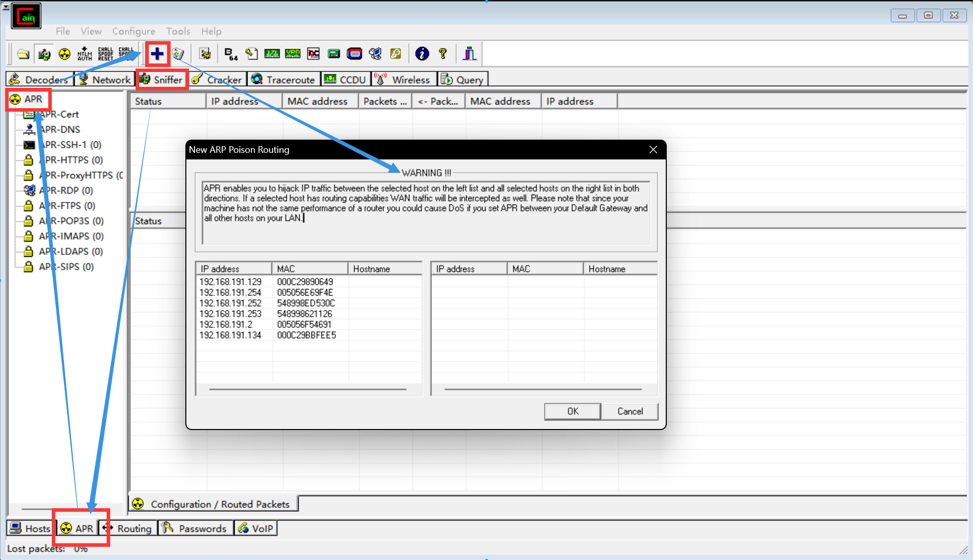Start the Sniffer using the toolbar icon
This screenshot has width=973, height=560.
click(x=44, y=54)
